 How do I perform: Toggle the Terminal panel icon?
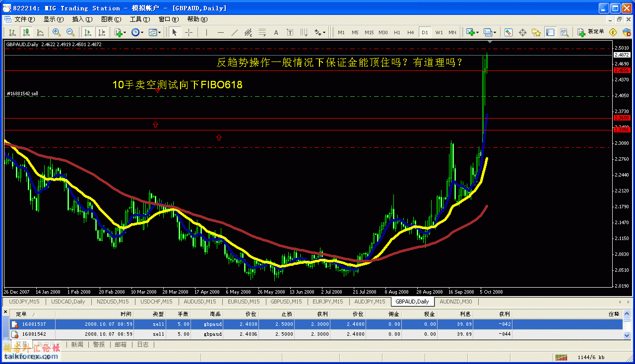(x=550, y=32)
